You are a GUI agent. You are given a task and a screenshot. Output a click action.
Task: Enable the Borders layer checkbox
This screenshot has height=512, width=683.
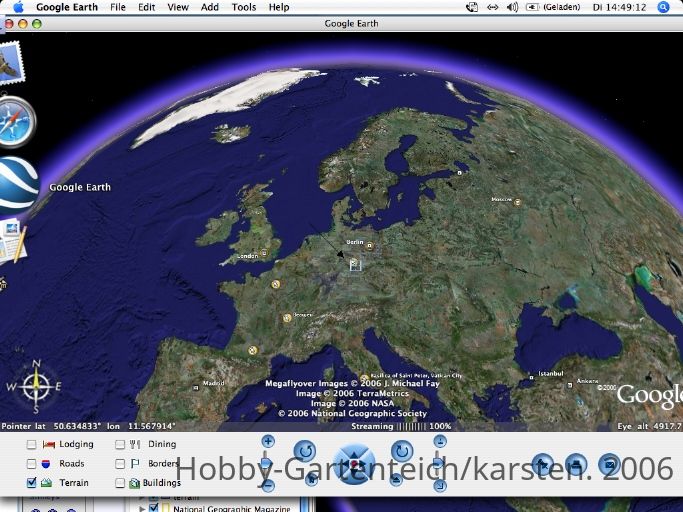click(120, 464)
